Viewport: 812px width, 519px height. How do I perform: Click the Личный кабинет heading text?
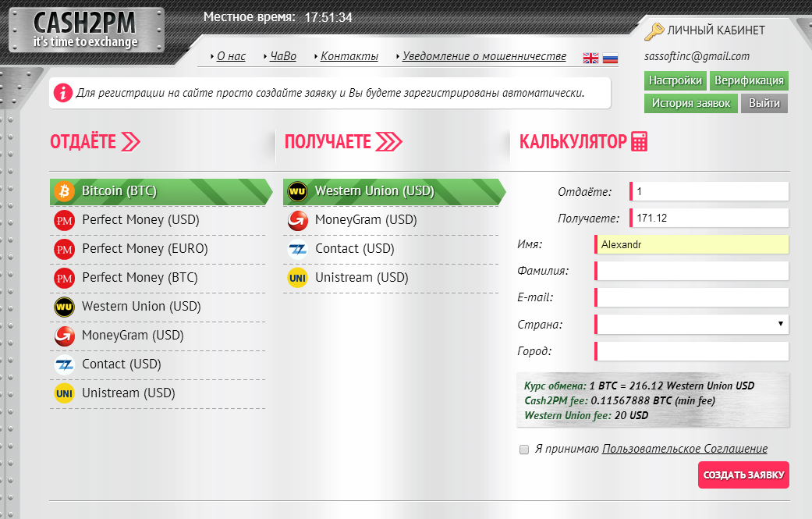pos(716,30)
